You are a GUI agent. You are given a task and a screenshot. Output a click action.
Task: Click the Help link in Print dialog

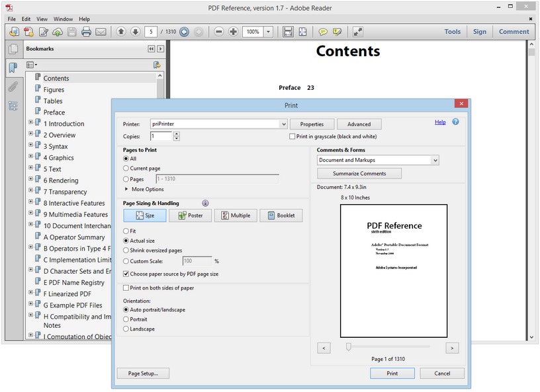click(x=440, y=122)
